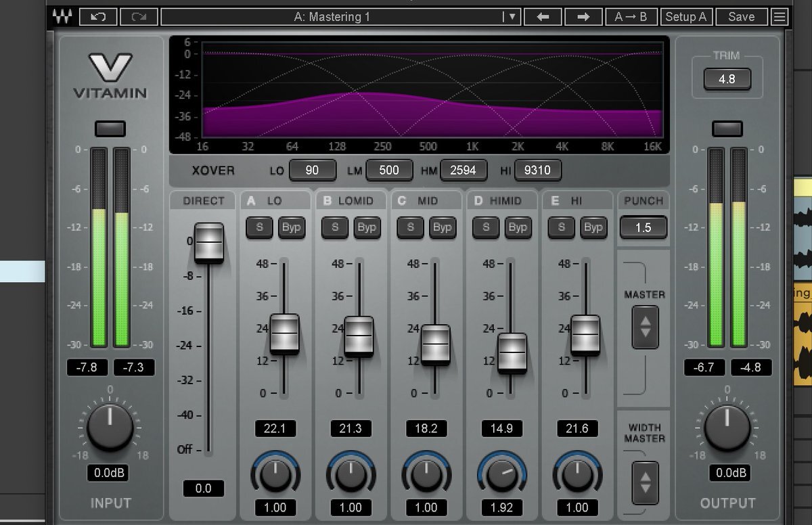
Task: Click the DIRECT fader value 0.0
Action: coord(203,488)
